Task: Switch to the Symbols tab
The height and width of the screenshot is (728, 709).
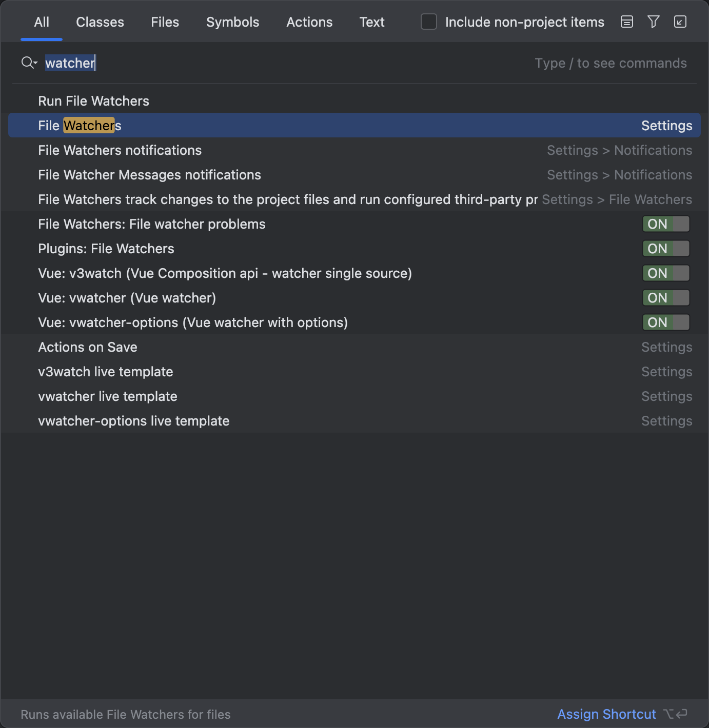Action: tap(232, 22)
